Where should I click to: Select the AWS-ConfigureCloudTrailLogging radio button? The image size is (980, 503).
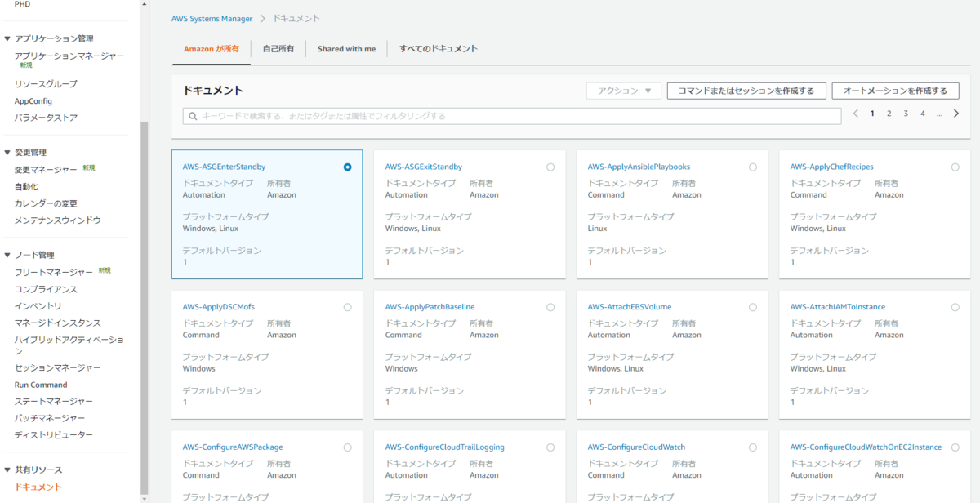(x=550, y=447)
